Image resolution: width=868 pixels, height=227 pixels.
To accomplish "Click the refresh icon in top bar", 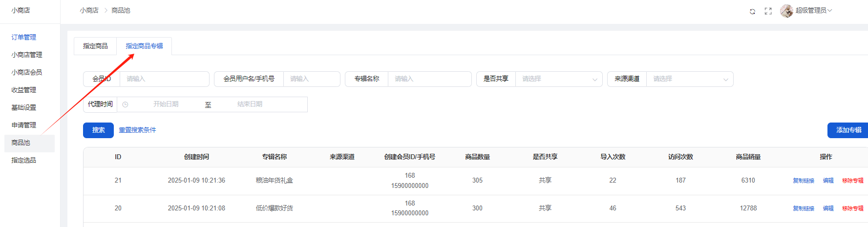I will click(752, 11).
